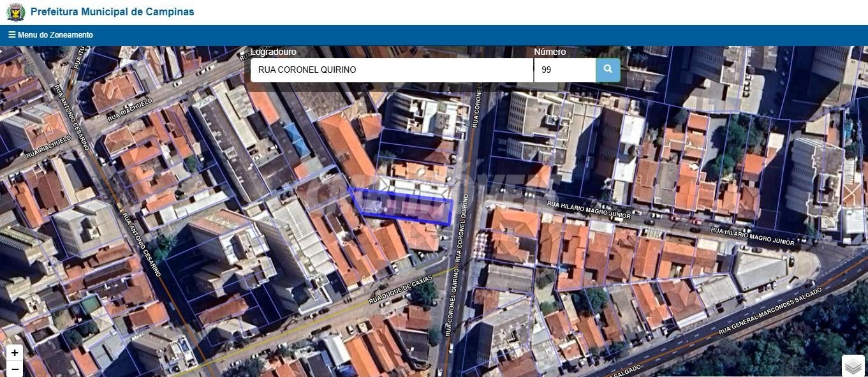Click the Prefeitura Municipal de Campinas title
This screenshot has height=377, width=868.
(112, 12)
